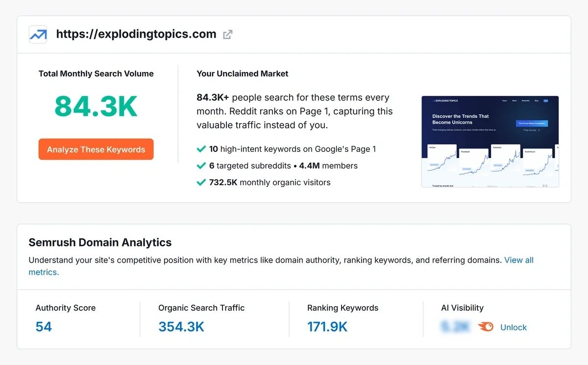Open the external link icon next to explodingtopics.com
The width and height of the screenshot is (588, 365).
tap(227, 34)
